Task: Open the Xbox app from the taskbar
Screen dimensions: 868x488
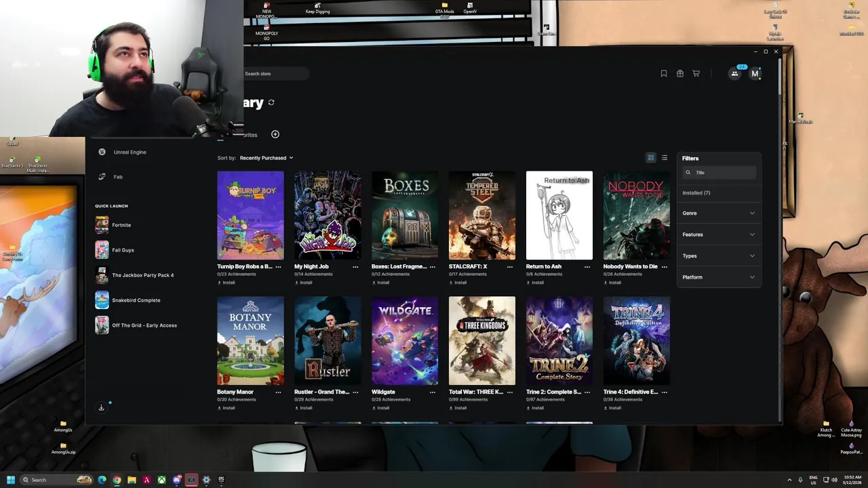Action: click(x=162, y=480)
